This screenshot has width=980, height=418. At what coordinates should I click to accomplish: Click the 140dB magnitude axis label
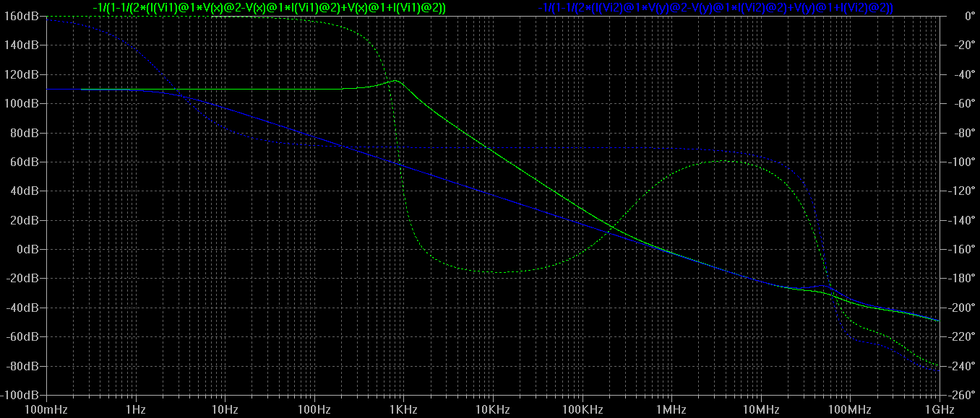(x=22, y=45)
